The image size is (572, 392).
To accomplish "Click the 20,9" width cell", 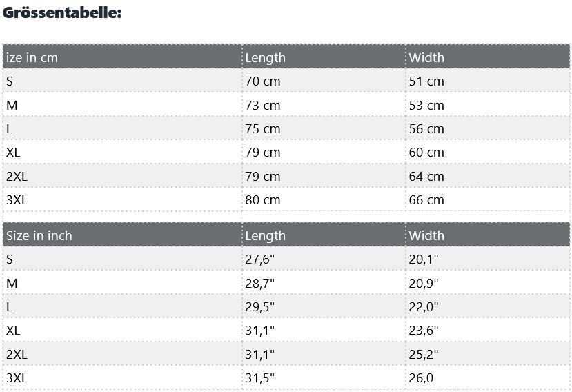I will point(424,284).
